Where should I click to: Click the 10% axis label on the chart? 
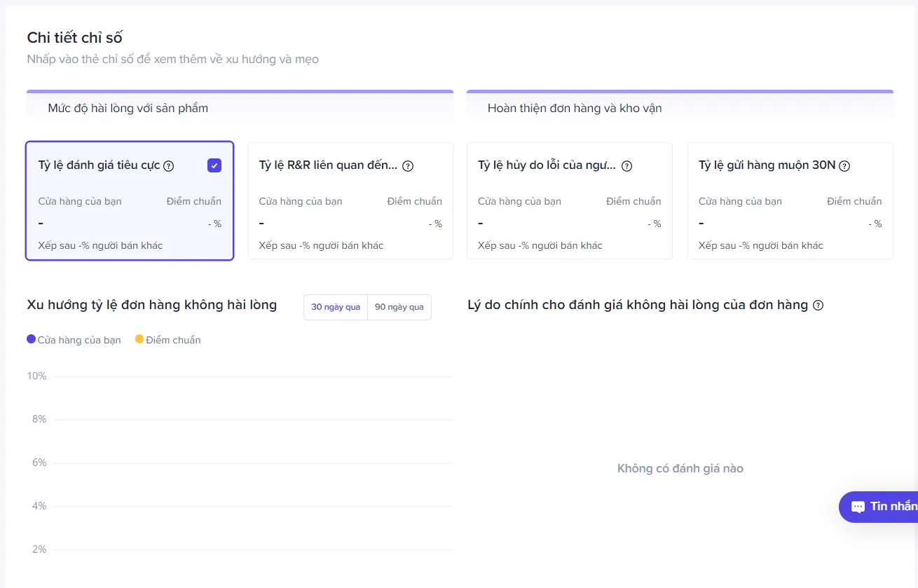(36, 376)
